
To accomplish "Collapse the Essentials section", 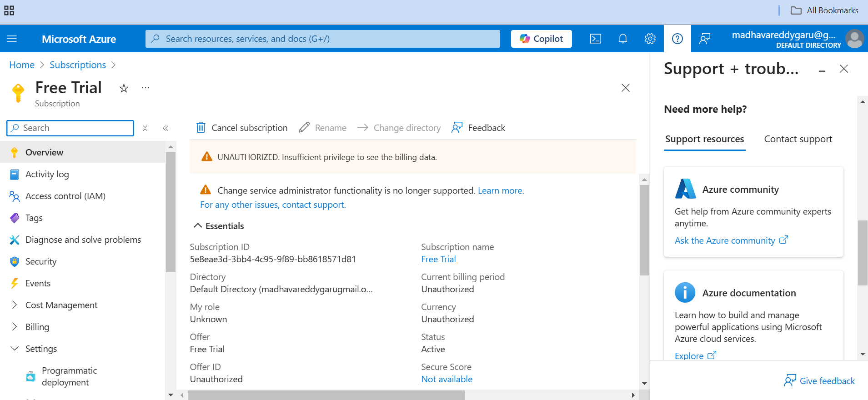I will tap(219, 226).
